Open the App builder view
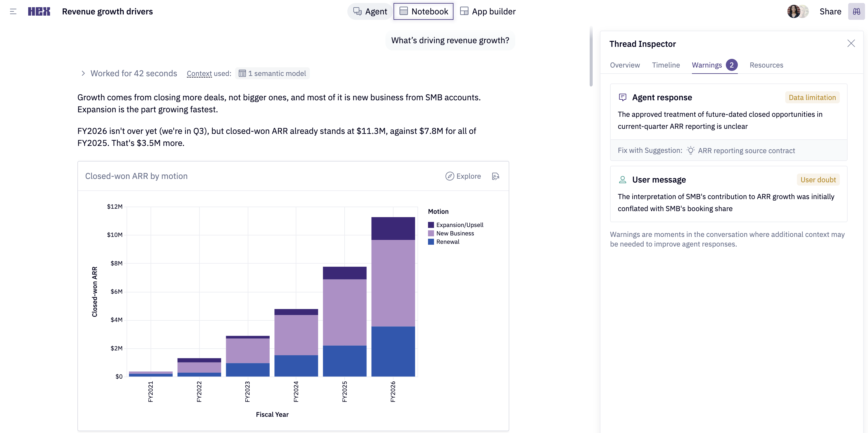The height and width of the screenshot is (433, 868). click(487, 11)
